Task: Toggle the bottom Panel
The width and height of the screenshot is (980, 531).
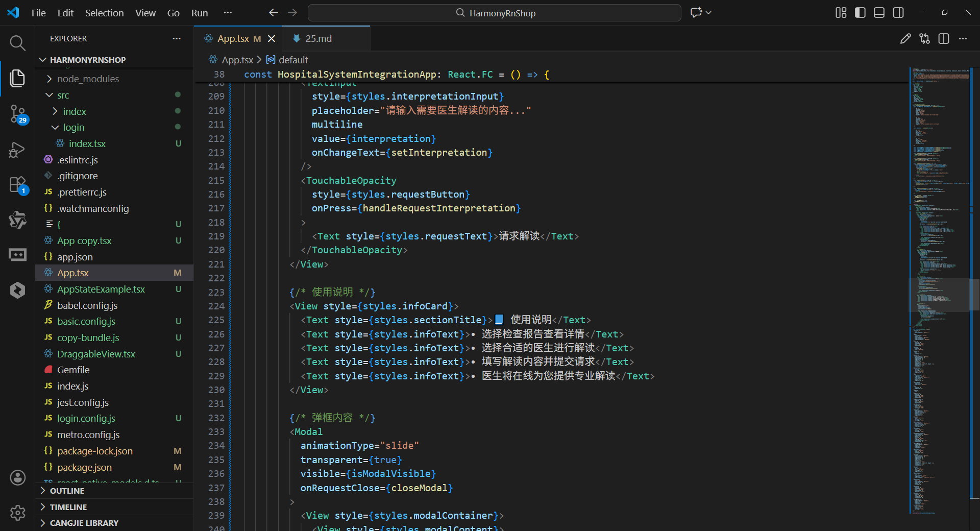Action: click(x=879, y=13)
